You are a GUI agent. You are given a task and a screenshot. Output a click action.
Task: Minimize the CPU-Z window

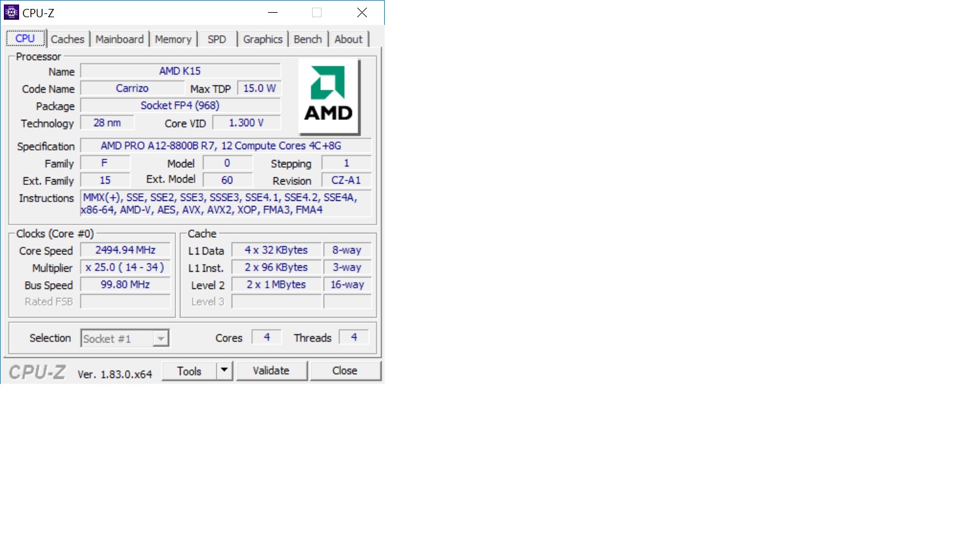pyautogui.click(x=272, y=13)
